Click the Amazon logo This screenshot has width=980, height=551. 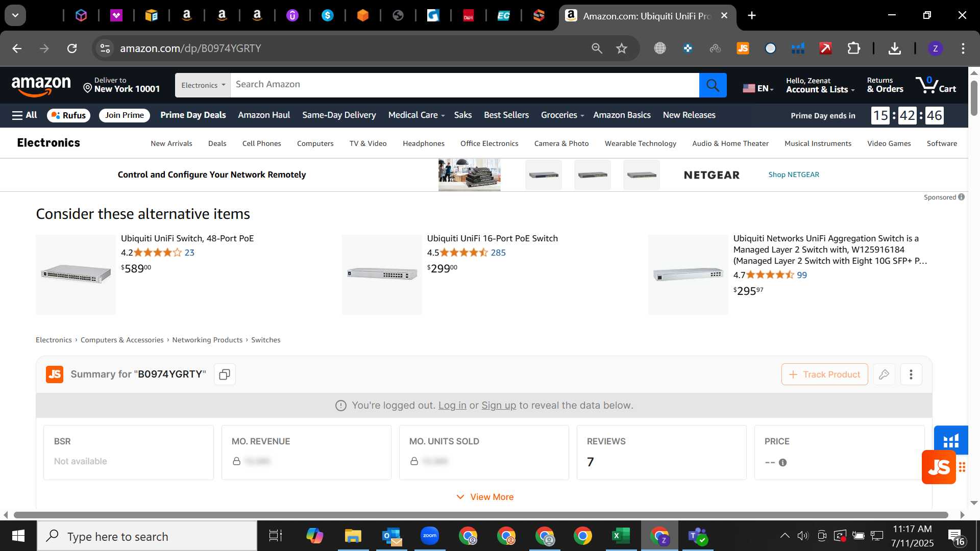click(41, 86)
